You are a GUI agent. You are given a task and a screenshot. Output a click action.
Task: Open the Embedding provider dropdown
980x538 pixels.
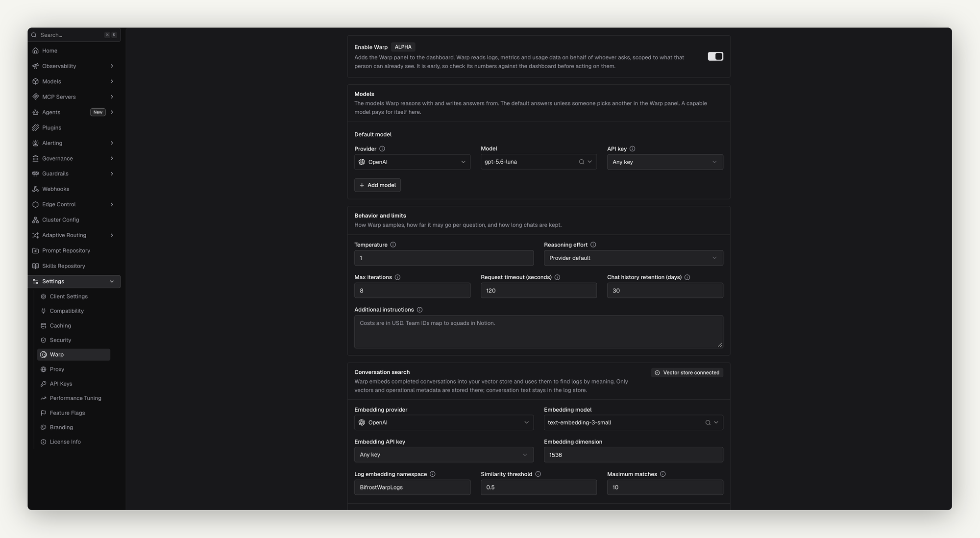tap(443, 423)
